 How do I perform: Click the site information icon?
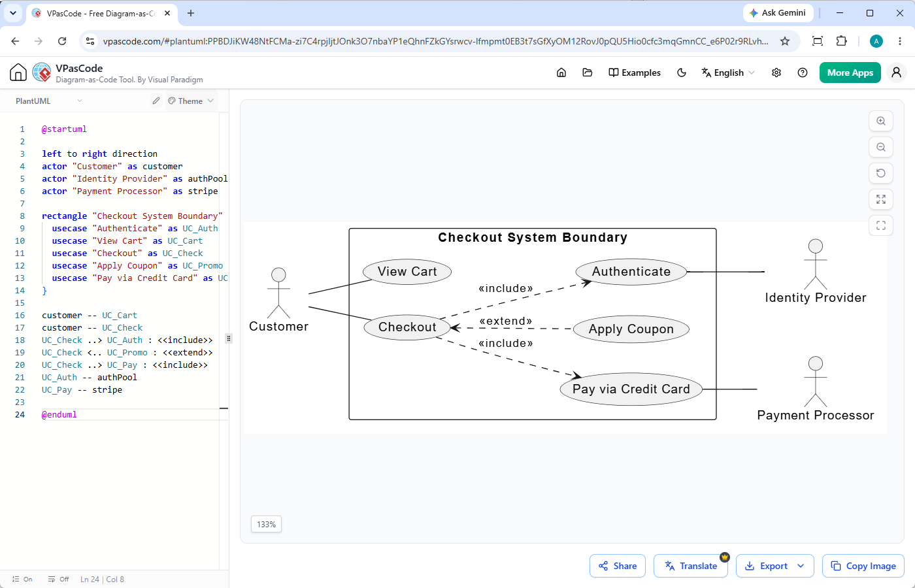tap(91, 41)
